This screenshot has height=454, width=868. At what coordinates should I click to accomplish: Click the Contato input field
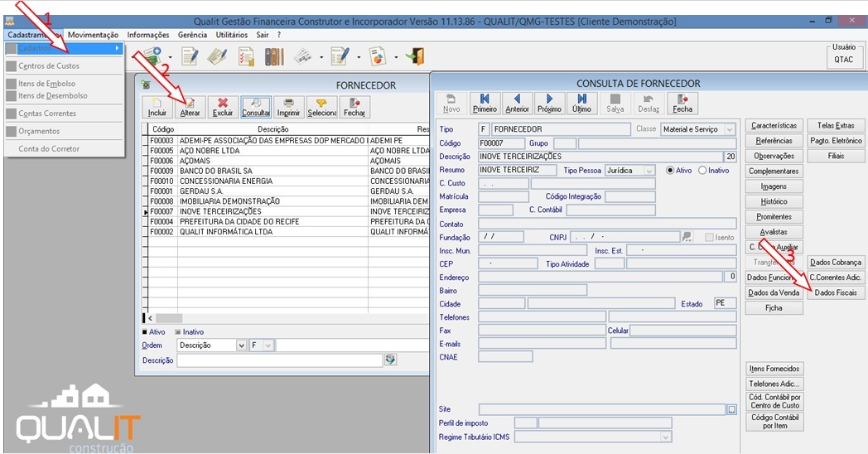click(607, 225)
